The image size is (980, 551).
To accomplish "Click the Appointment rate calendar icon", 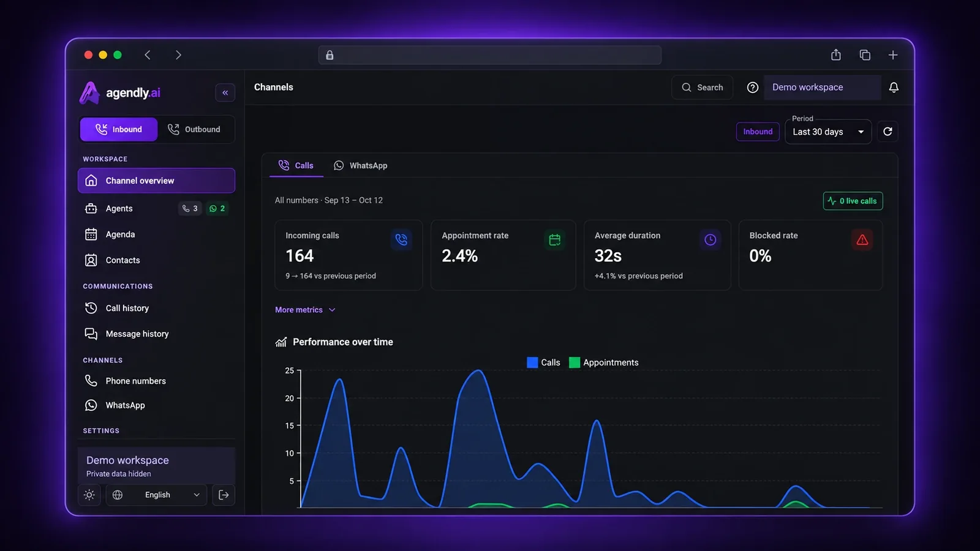I will pos(555,240).
